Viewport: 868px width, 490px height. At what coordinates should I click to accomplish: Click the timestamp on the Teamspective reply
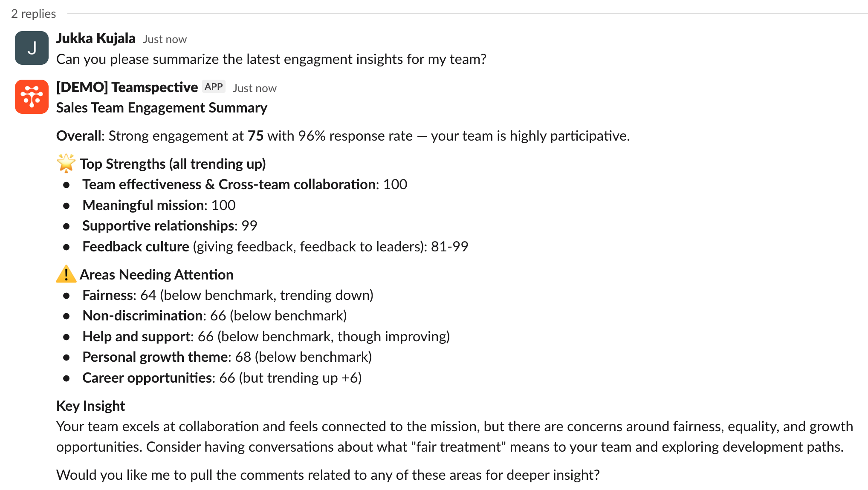point(255,88)
